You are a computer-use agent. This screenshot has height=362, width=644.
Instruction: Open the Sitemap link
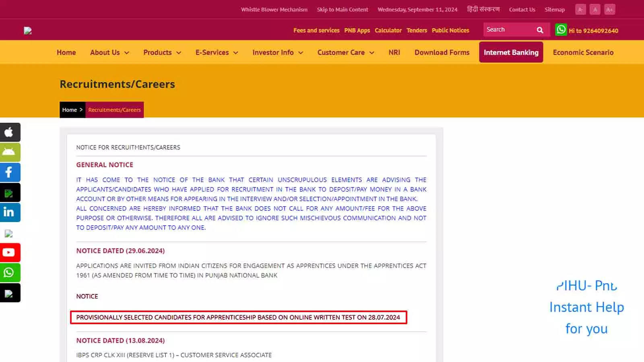pos(555,10)
